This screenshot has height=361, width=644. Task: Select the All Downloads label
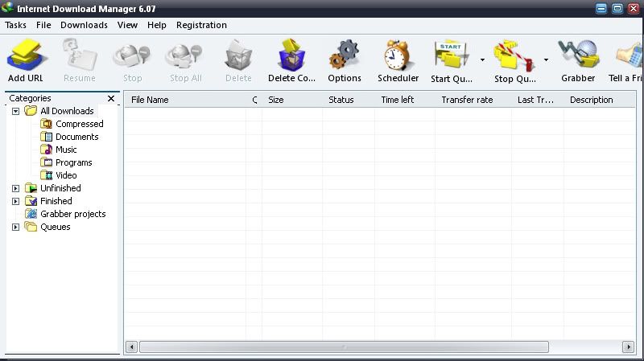[x=67, y=111]
